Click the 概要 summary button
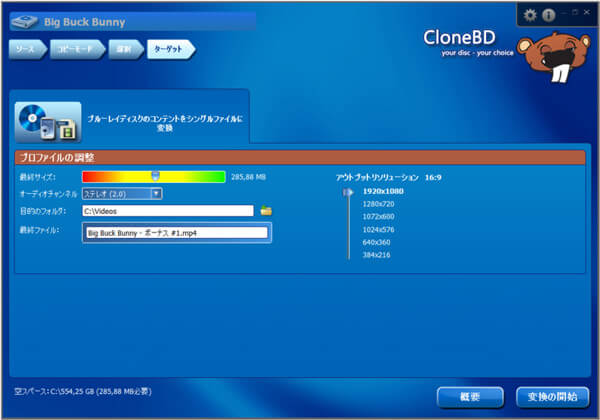 (x=470, y=397)
